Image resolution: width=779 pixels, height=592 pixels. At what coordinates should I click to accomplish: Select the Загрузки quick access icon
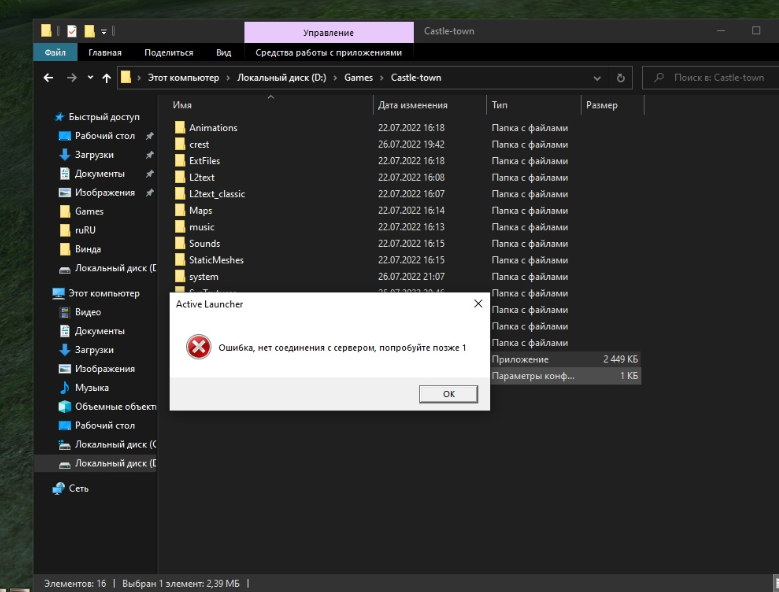65,155
